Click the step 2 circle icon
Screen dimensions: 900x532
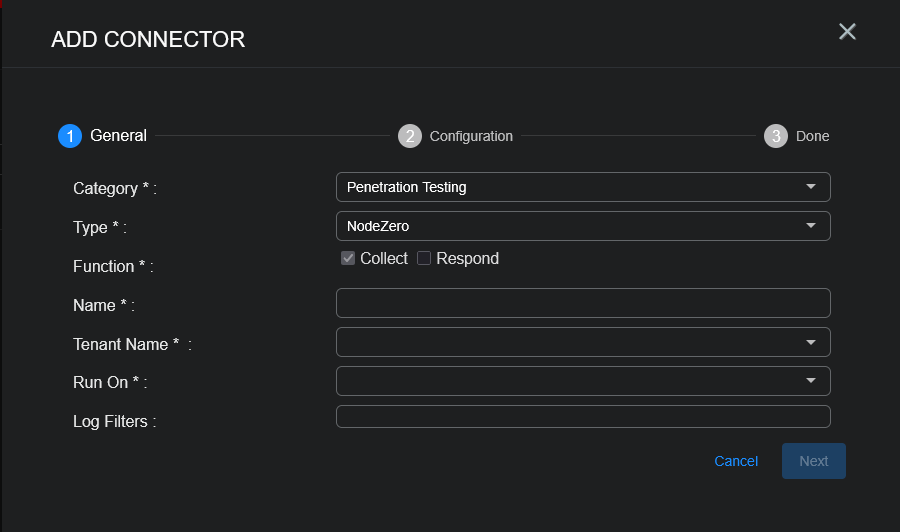tap(409, 136)
